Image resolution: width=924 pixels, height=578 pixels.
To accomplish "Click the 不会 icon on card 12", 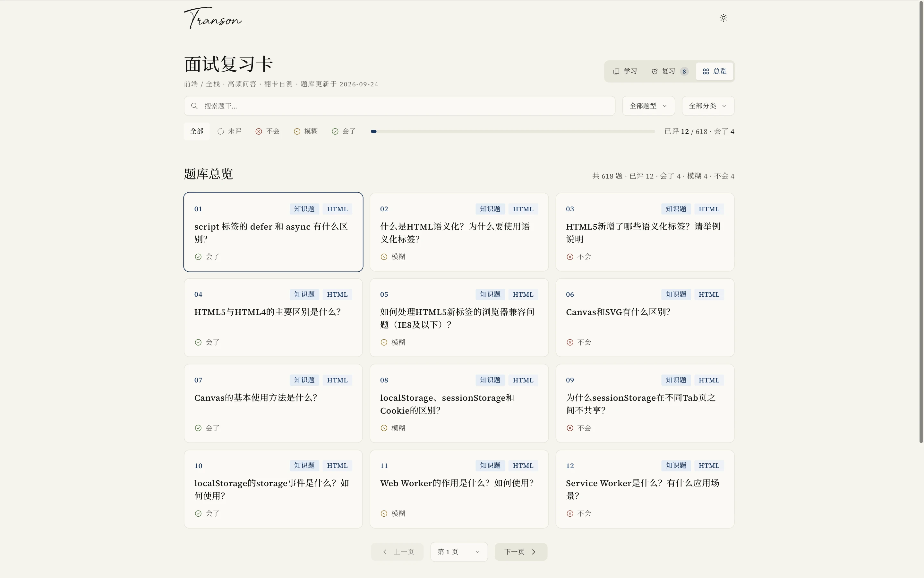I will pos(570,514).
